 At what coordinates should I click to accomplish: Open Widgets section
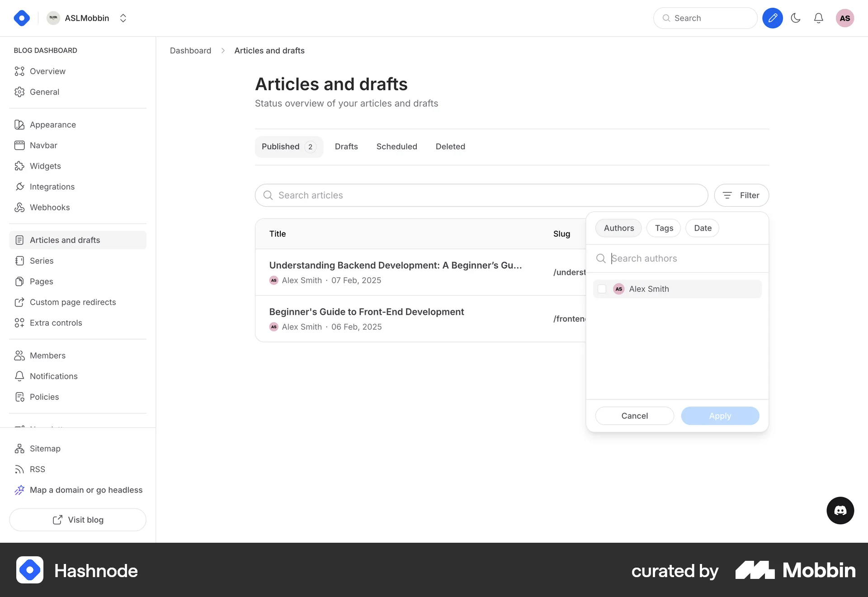78,166
